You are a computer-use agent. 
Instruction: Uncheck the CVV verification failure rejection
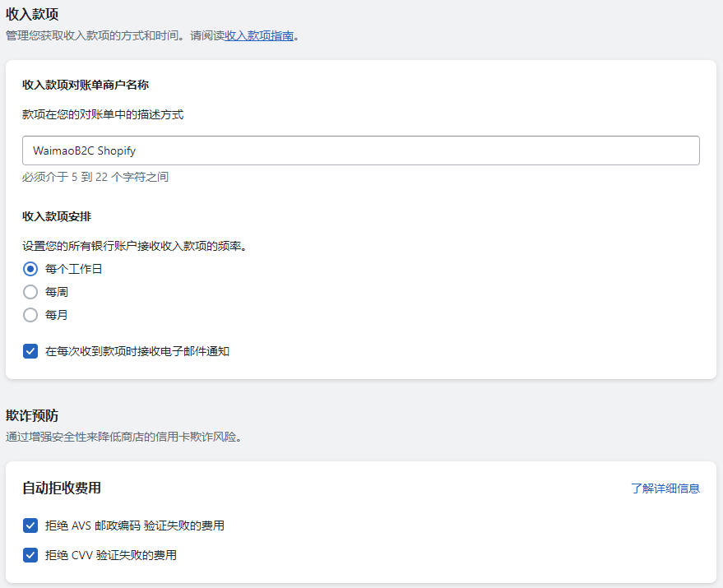[30, 555]
